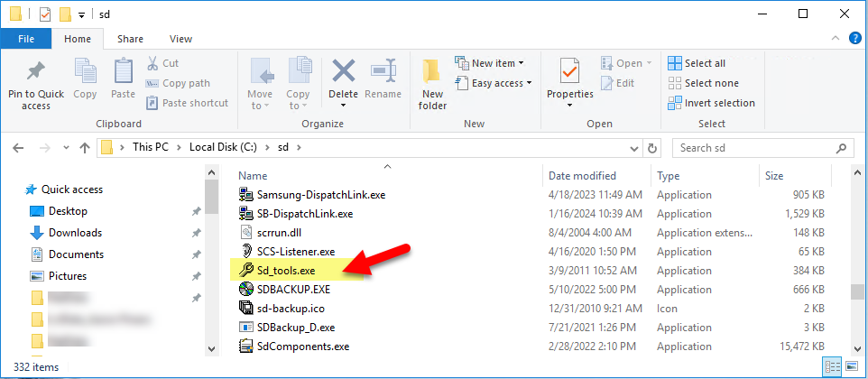Open the Share ribbon tab
Viewport: 868px width, 379px height.
130,39
